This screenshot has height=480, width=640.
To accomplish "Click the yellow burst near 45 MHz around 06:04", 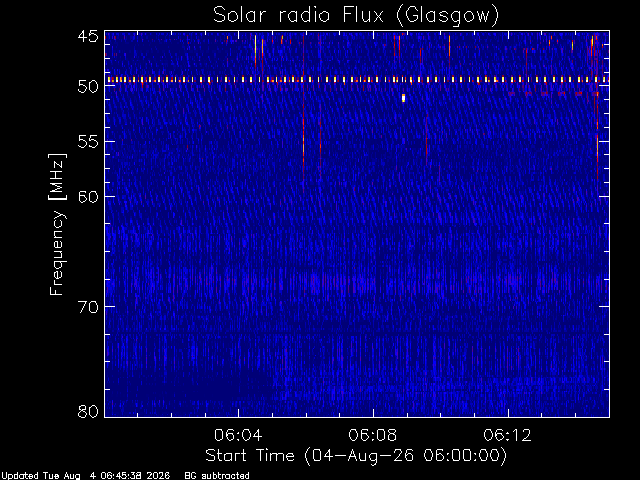I will coord(256,50).
